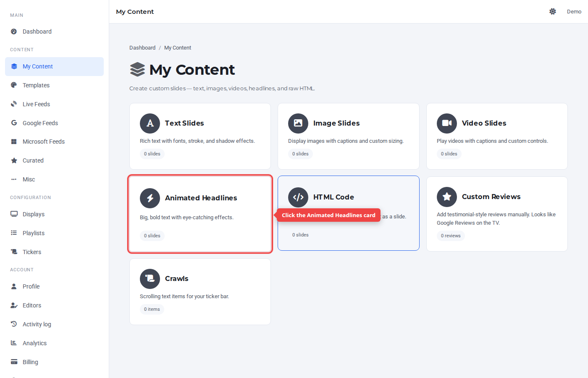Go to Displays configuration
This screenshot has height=378, width=588.
[x=55, y=214]
